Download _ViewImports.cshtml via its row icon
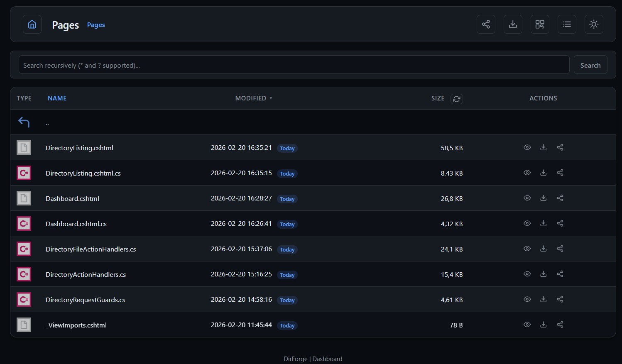The width and height of the screenshot is (622, 364). [x=543, y=325]
